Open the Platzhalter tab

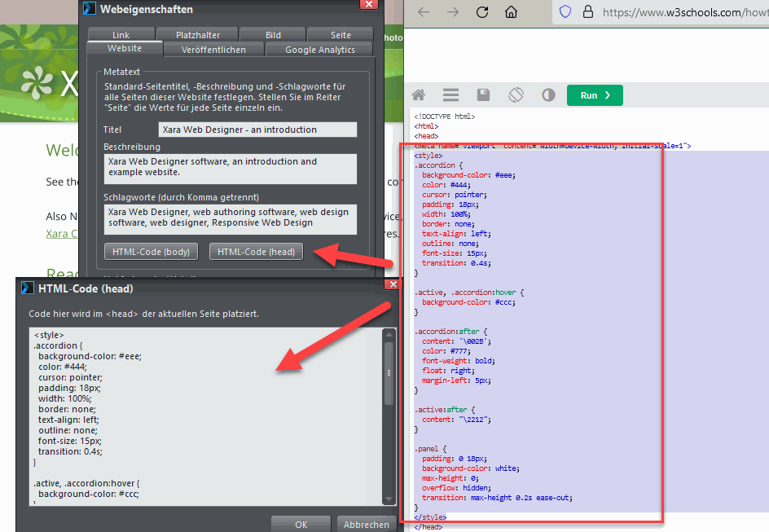coord(198,35)
